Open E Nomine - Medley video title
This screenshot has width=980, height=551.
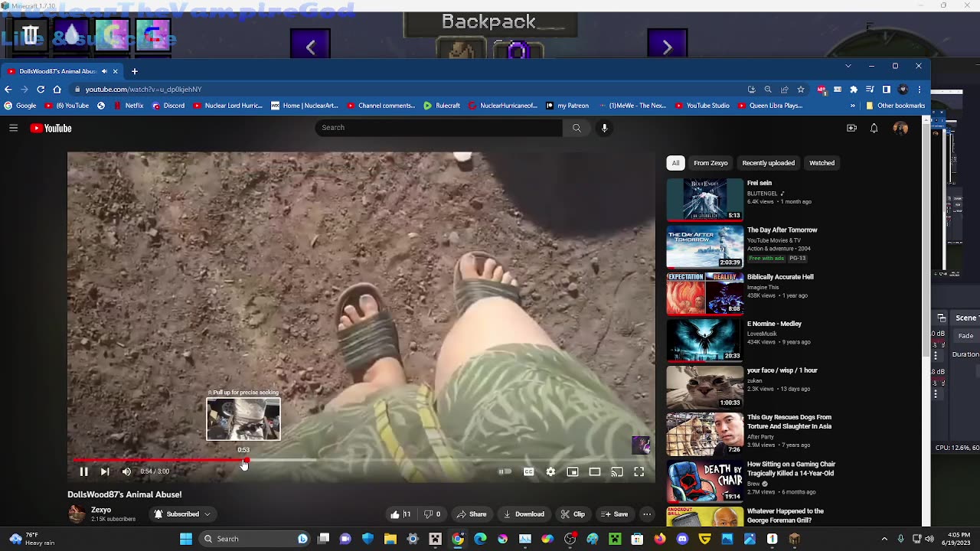[774, 324]
